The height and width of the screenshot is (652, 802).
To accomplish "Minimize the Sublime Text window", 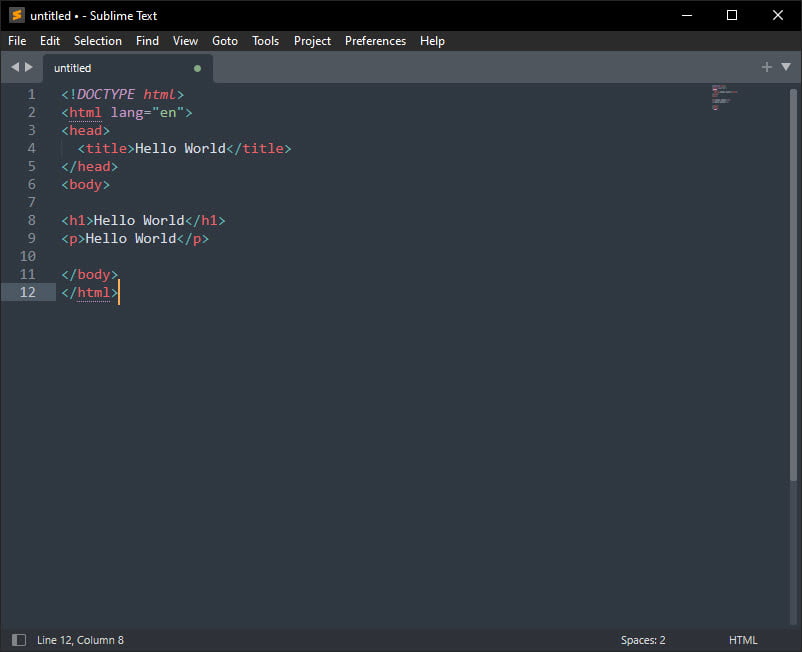I will coord(687,15).
